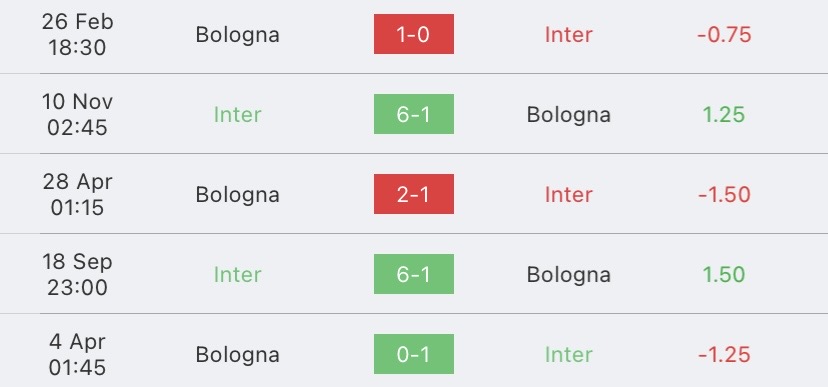Select green Inter in the 10 Nov match
The height and width of the screenshot is (387, 828).
(x=237, y=115)
